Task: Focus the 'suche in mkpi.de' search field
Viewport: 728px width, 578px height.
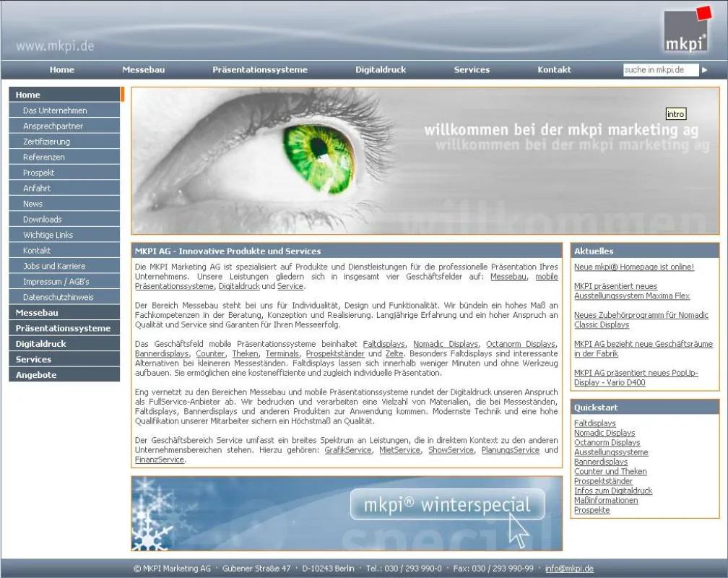Action: pyautogui.click(x=661, y=69)
